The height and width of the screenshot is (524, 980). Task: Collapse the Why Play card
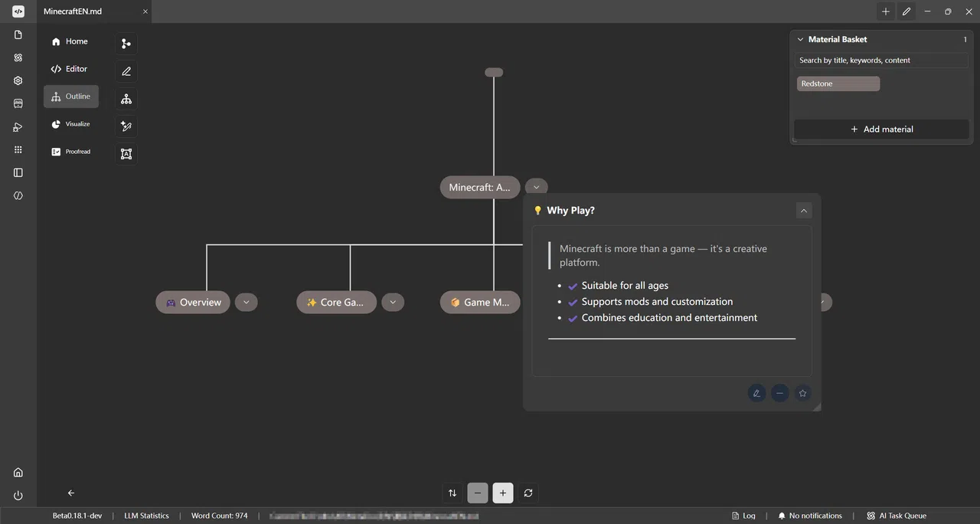pyautogui.click(x=803, y=210)
